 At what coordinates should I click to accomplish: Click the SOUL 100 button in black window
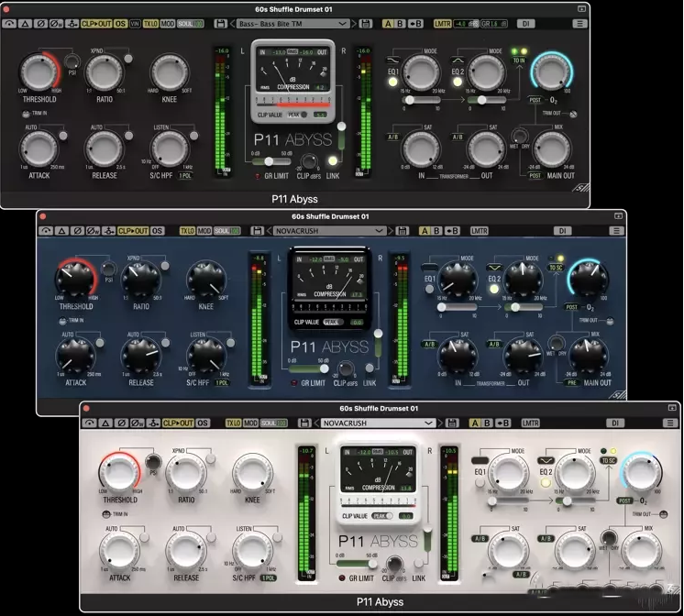(x=190, y=24)
